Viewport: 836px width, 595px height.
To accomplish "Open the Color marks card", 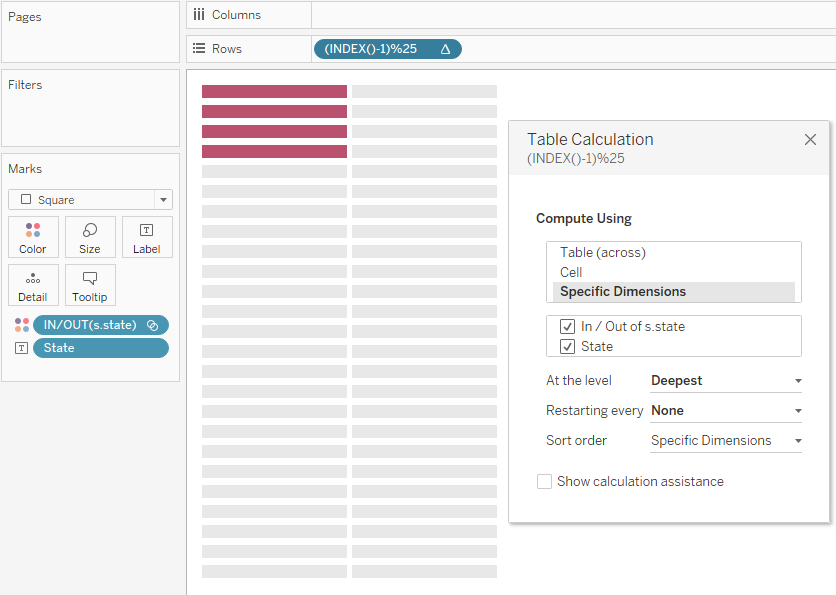I will pyautogui.click(x=33, y=237).
